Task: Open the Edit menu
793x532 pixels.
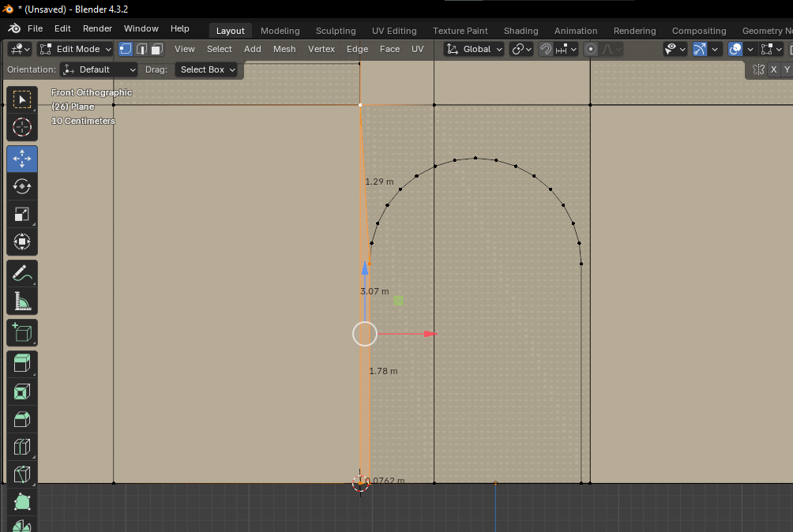Action: point(62,28)
